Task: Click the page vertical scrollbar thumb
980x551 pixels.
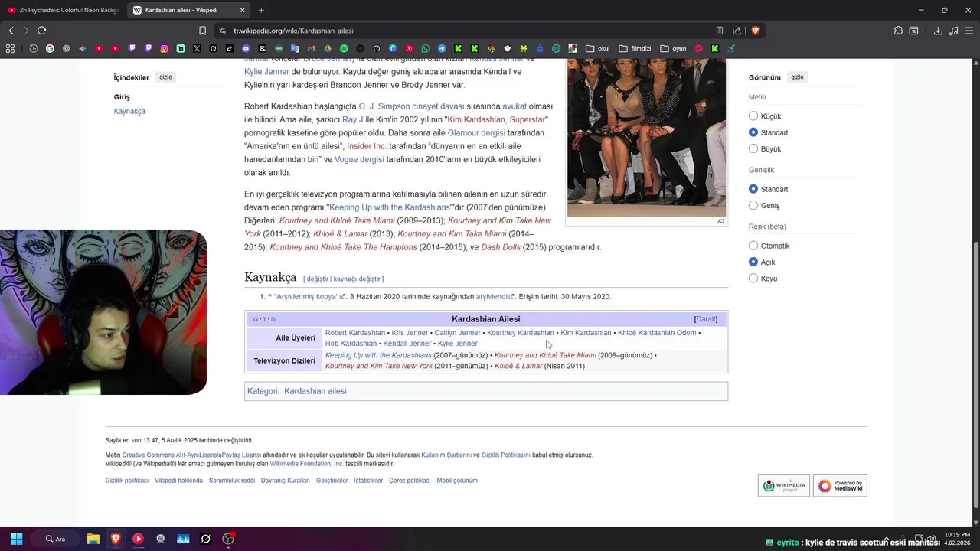Action: 975,375
